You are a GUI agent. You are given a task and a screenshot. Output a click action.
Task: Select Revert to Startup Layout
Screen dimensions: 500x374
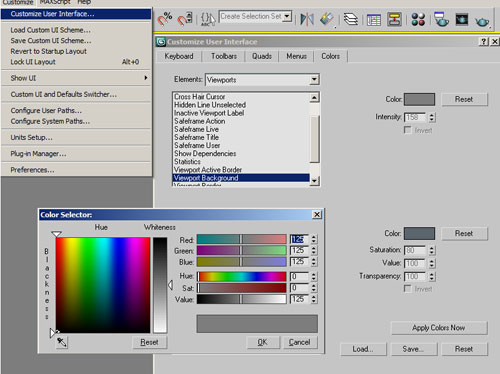(x=76, y=51)
